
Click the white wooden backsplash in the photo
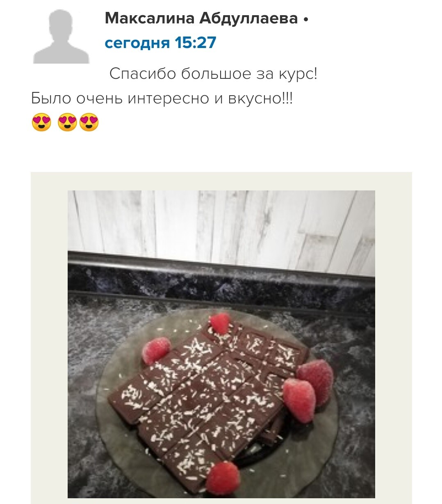point(221,230)
